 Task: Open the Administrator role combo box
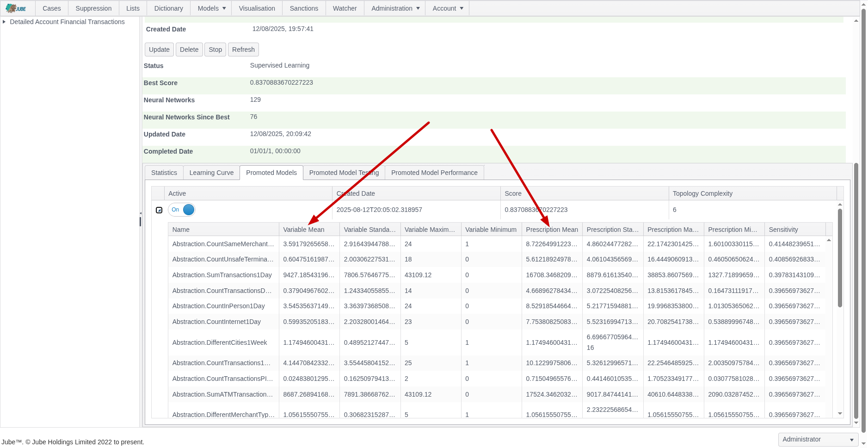[x=818, y=439]
